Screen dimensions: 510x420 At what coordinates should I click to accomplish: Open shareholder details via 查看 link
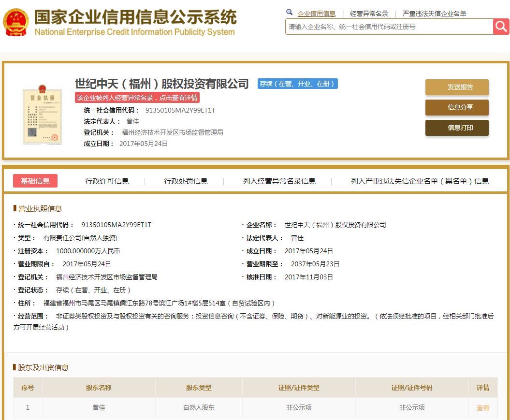click(x=482, y=407)
